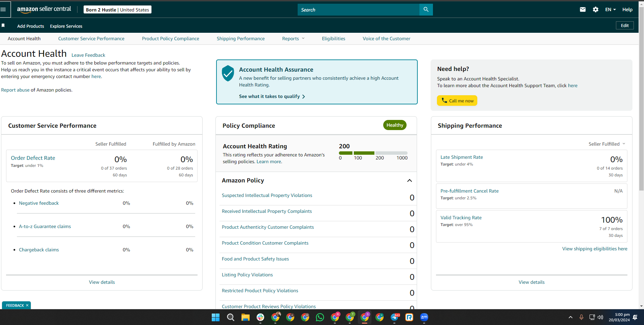This screenshot has width=644, height=325.
Task: Open Food and Product Safety Issues
Action: (255, 259)
